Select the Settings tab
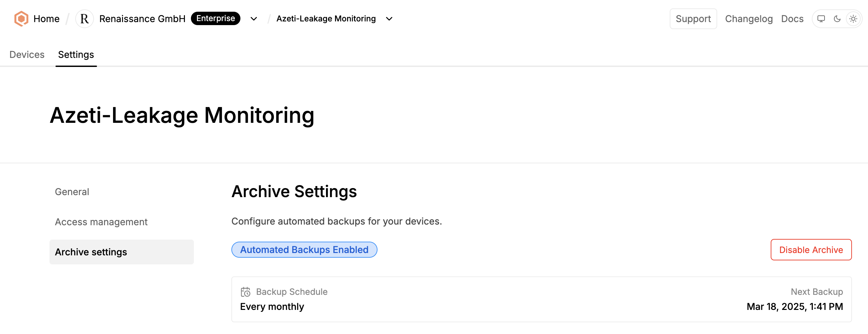This screenshot has width=868, height=334. (76, 55)
